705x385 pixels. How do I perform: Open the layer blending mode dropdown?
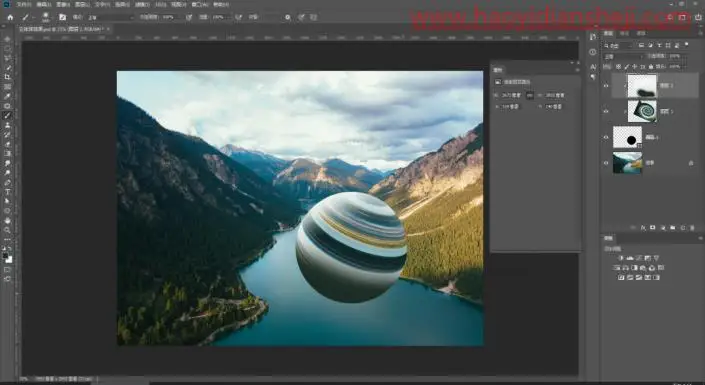(x=623, y=57)
